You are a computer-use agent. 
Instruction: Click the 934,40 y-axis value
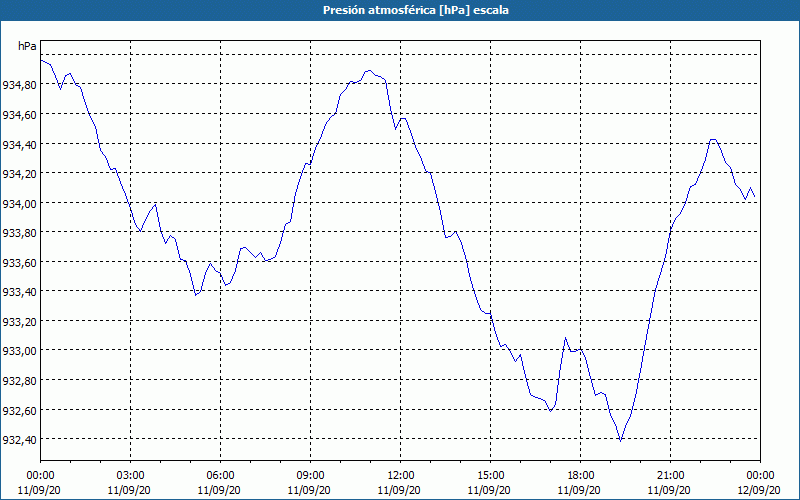click(x=20, y=144)
